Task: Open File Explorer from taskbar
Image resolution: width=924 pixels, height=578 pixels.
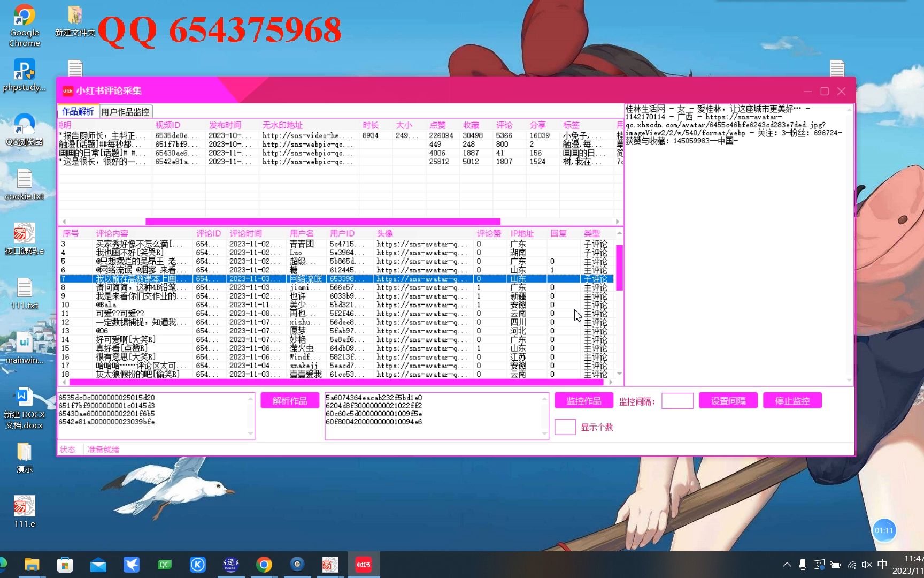Action: pos(32,565)
